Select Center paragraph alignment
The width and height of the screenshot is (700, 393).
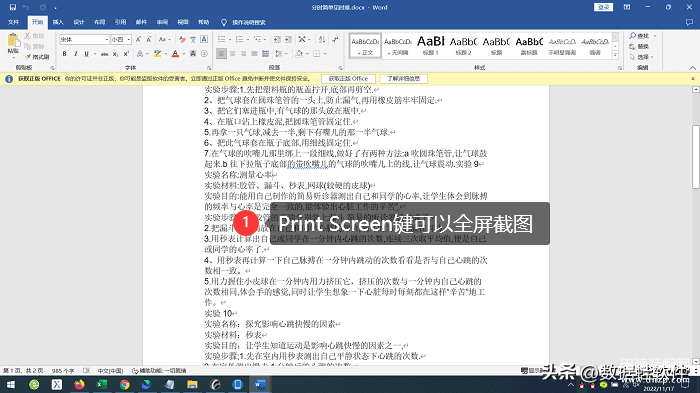[232, 54]
